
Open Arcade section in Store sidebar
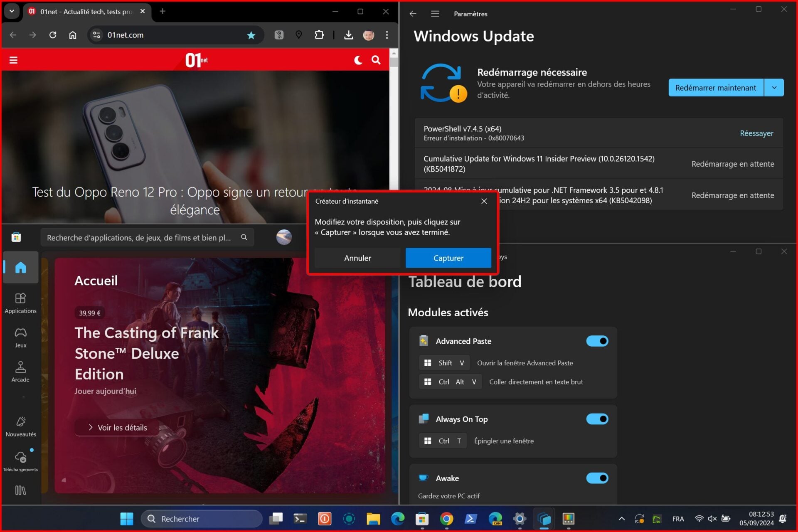click(20, 372)
